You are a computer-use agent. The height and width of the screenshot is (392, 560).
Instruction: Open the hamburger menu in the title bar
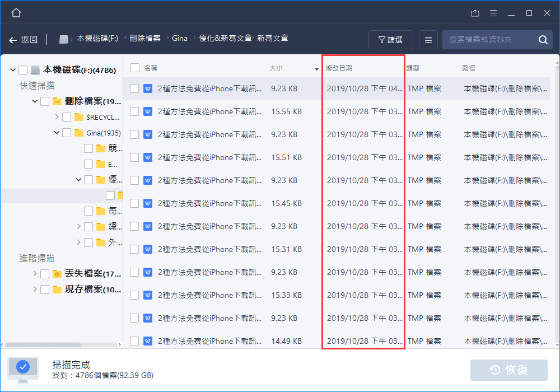493,12
